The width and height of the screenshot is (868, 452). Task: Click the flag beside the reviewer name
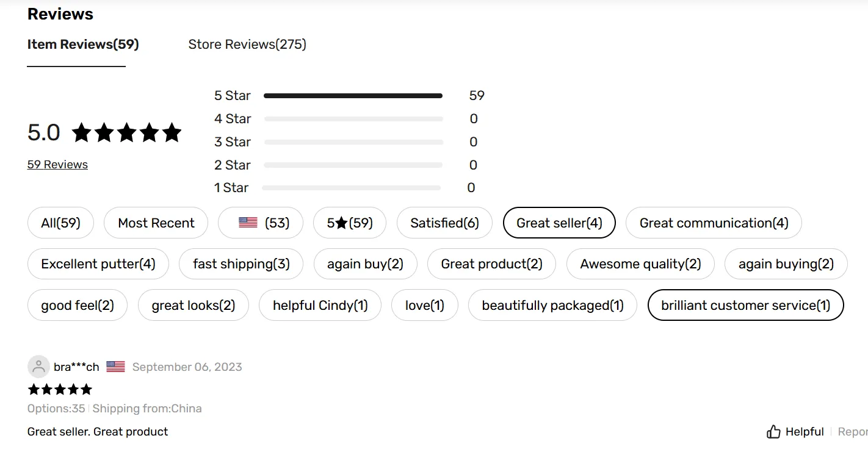[115, 367]
